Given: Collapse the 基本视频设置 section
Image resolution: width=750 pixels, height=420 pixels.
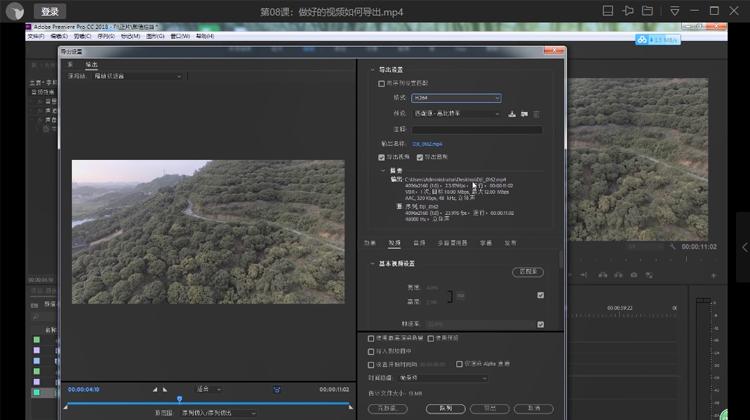Looking at the screenshot, I should pyautogui.click(x=373, y=264).
